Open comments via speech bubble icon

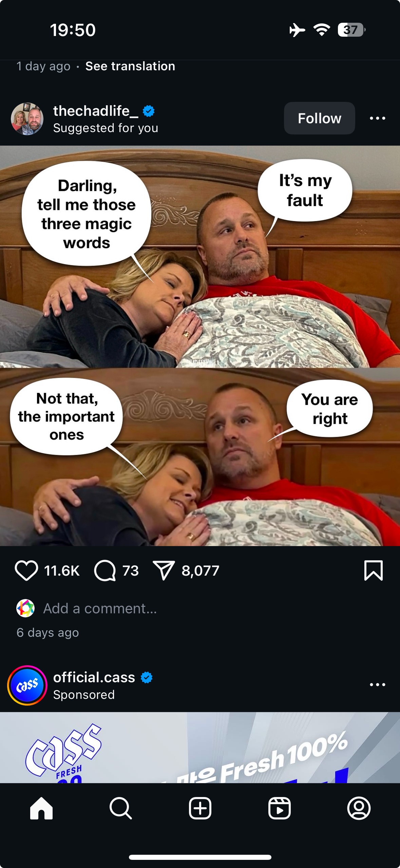point(105,571)
